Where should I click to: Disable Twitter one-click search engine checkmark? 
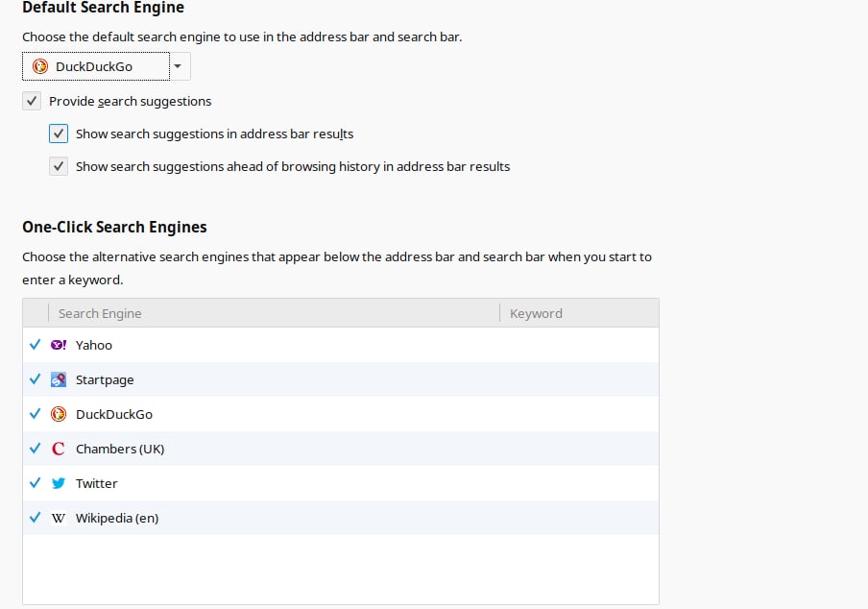pyautogui.click(x=35, y=483)
